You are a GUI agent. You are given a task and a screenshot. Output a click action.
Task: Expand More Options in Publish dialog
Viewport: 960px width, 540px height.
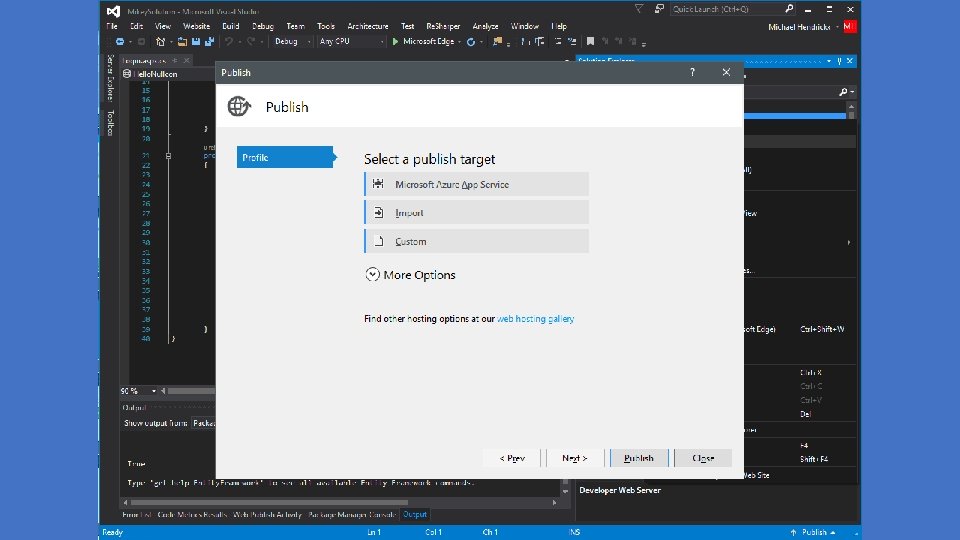pyautogui.click(x=410, y=275)
